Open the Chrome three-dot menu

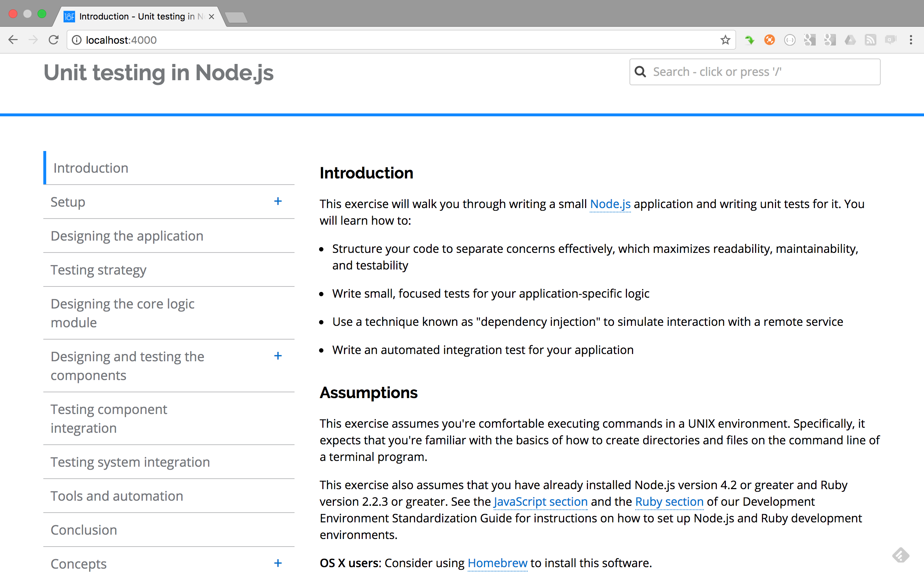[x=911, y=40]
